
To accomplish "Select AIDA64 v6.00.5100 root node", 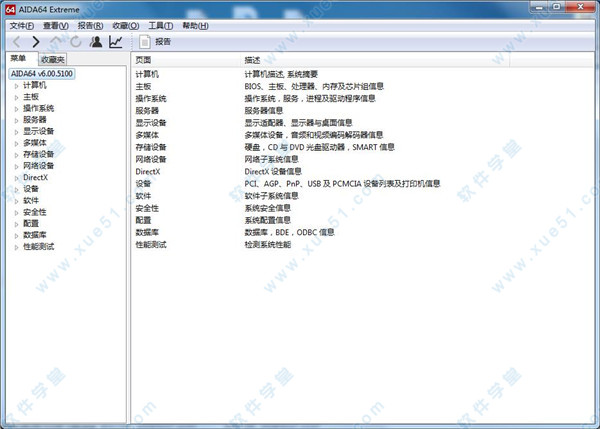I will click(x=42, y=73).
